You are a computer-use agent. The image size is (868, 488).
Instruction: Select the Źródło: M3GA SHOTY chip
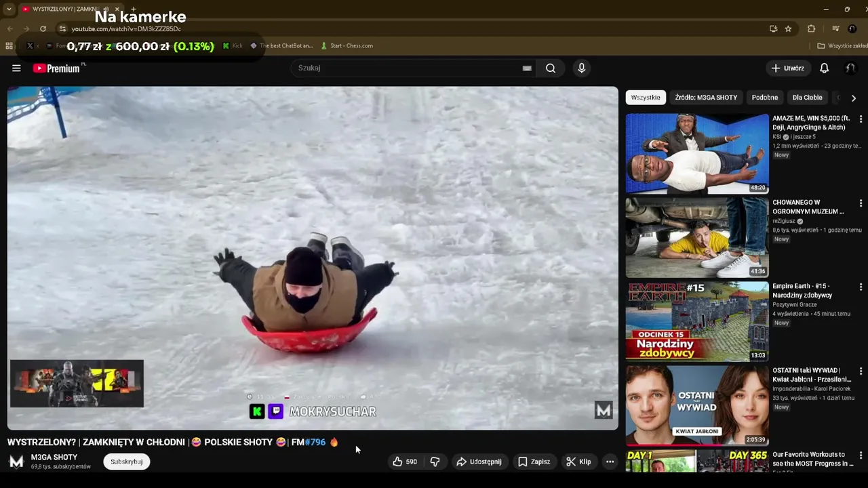[706, 98]
